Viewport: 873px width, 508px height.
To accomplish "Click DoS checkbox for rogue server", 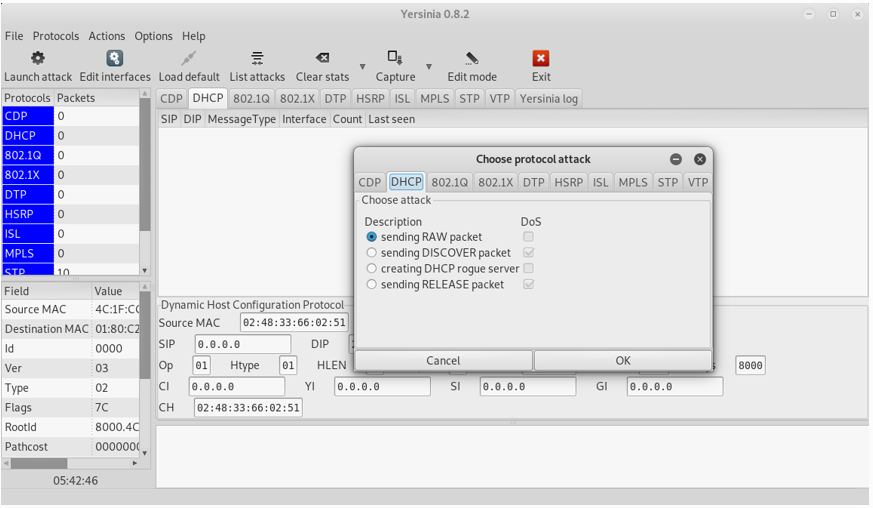I will (528, 268).
